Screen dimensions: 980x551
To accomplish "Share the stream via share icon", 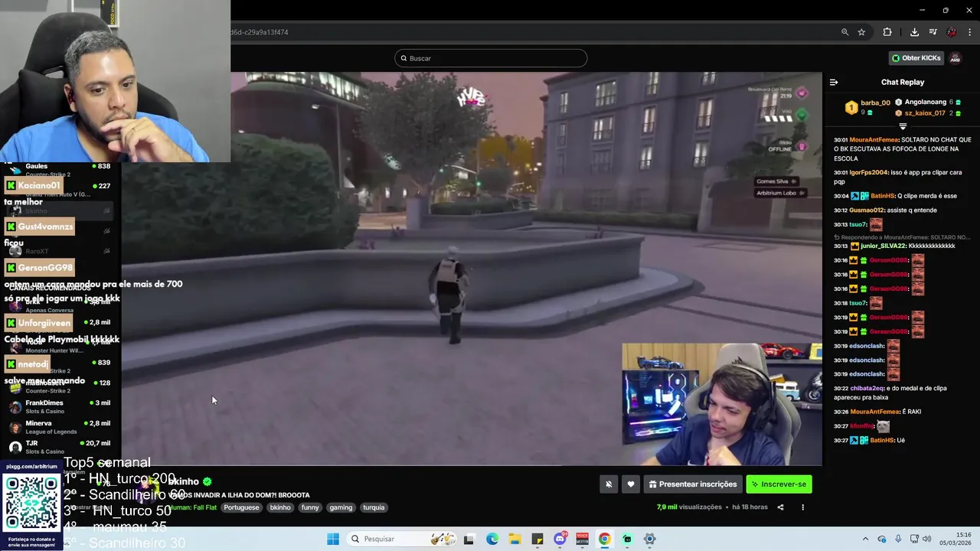I will (x=780, y=507).
